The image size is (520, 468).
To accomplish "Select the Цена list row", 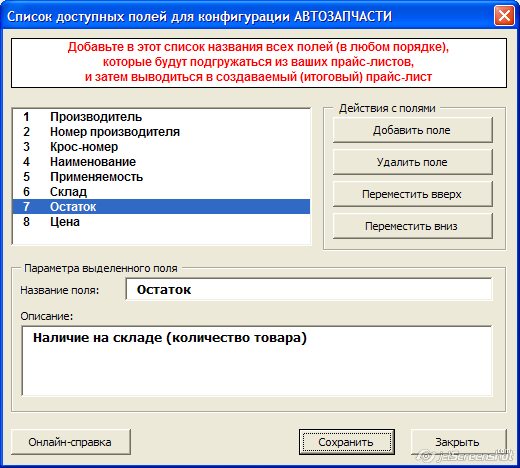I will pos(161,222).
